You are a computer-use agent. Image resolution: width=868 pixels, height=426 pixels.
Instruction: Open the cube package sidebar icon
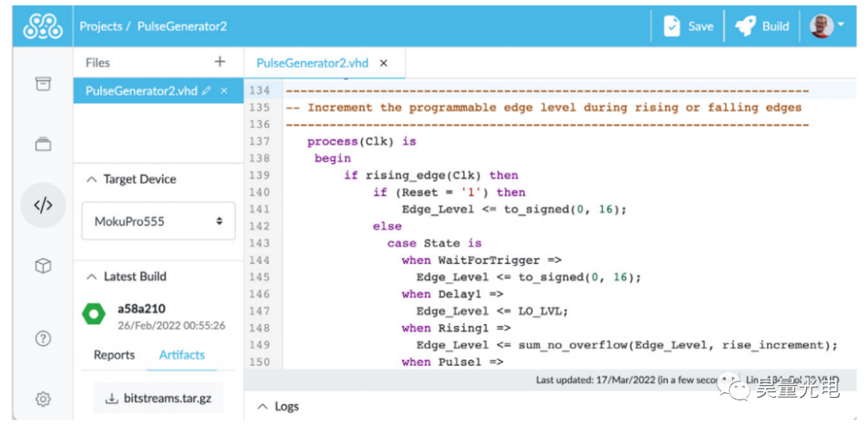[43, 266]
